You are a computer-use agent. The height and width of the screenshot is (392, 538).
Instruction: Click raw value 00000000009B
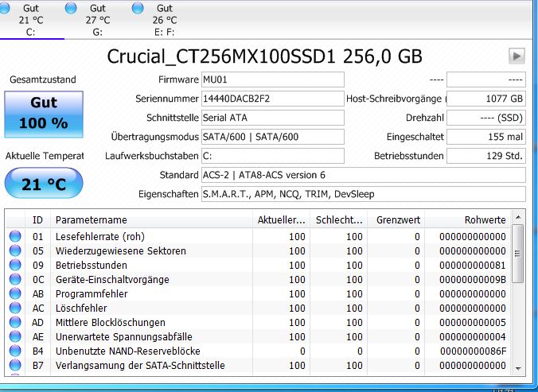(x=473, y=280)
